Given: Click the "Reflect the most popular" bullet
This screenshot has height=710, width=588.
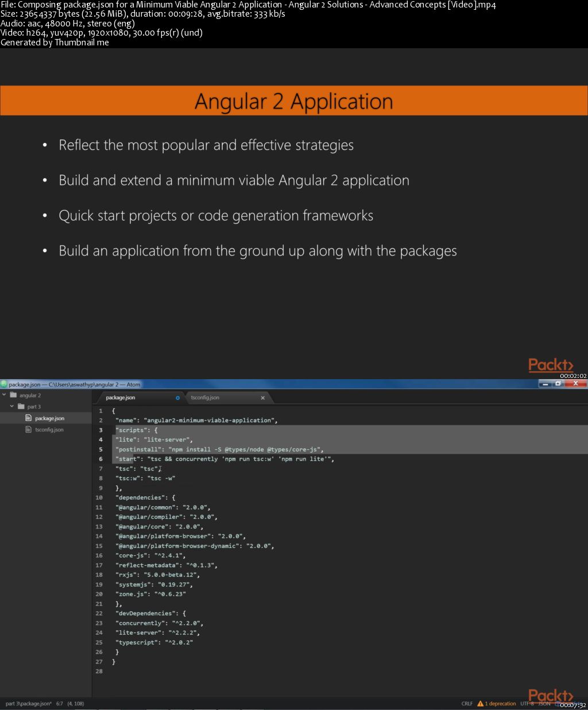Looking at the screenshot, I should coord(206,145).
